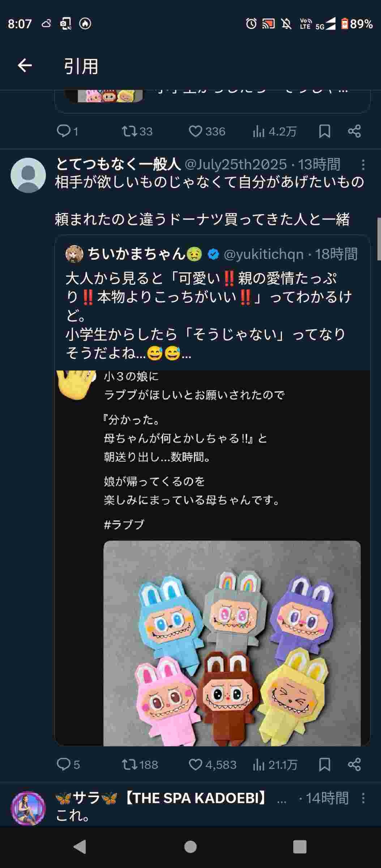The width and height of the screenshot is (381, 868).
Task: Open more options for とてつもなく一般人 post
Action: coord(363,165)
